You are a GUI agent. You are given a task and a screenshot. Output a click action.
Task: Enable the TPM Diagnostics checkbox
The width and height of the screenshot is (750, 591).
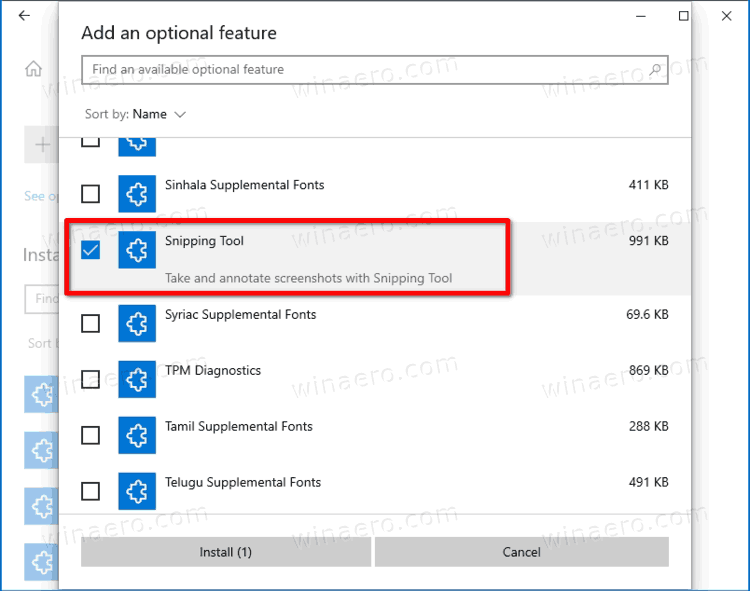click(90, 379)
